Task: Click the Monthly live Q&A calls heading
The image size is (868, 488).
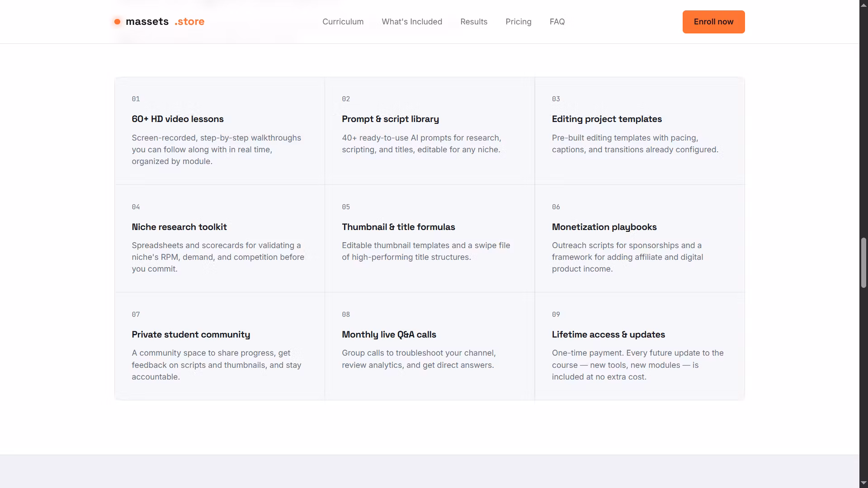Action: pyautogui.click(x=389, y=334)
